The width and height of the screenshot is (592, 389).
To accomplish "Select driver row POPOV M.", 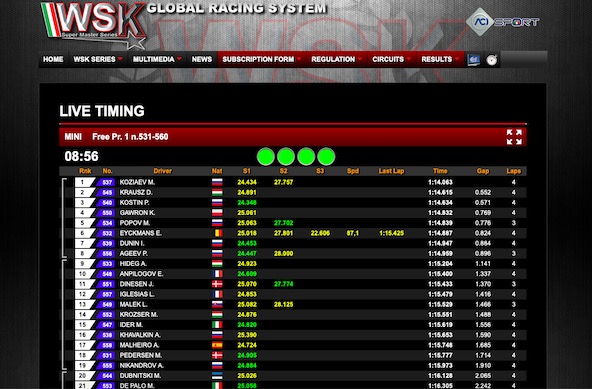I will point(293,223).
